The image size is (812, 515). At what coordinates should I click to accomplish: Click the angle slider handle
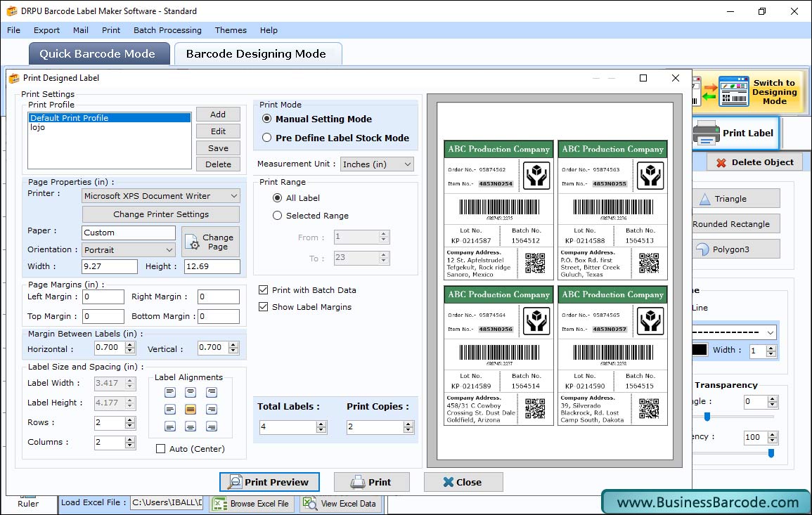pyautogui.click(x=707, y=416)
